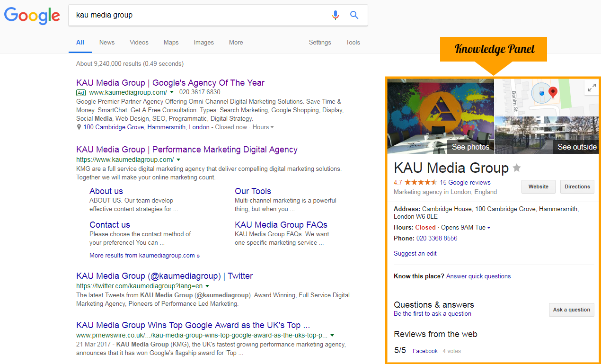
Task: Start voice search with the microphone icon
Action: (336, 15)
